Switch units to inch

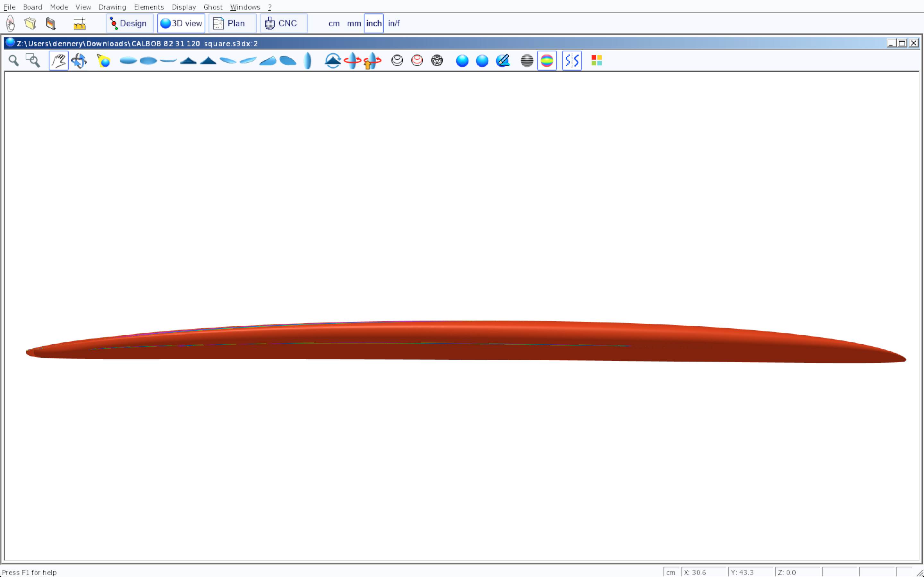[x=373, y=24]
